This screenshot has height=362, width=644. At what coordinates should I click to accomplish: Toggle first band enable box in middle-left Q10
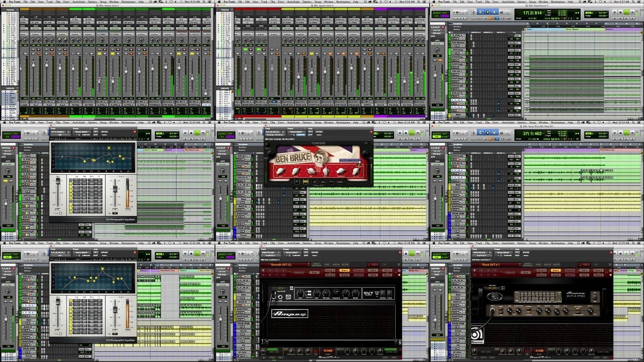(70, 180)
